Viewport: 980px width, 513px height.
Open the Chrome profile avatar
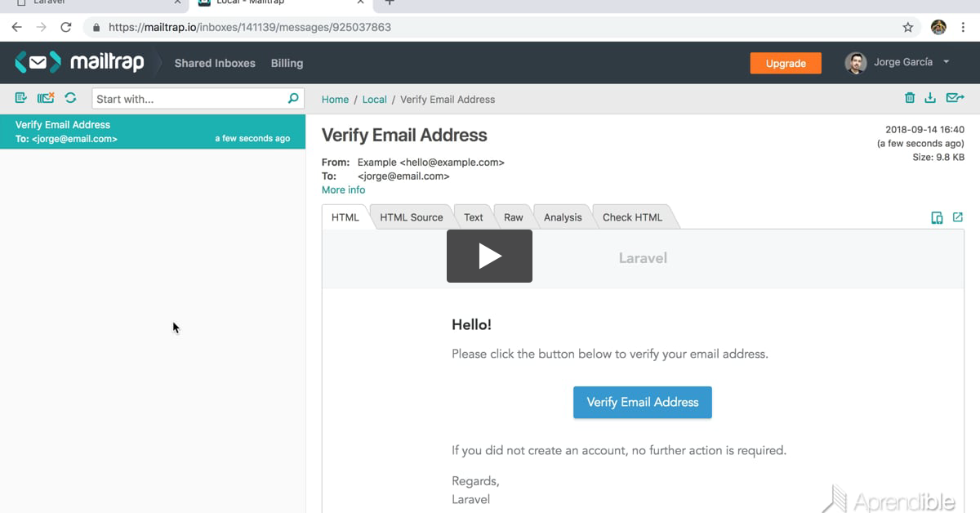[939, 27]
